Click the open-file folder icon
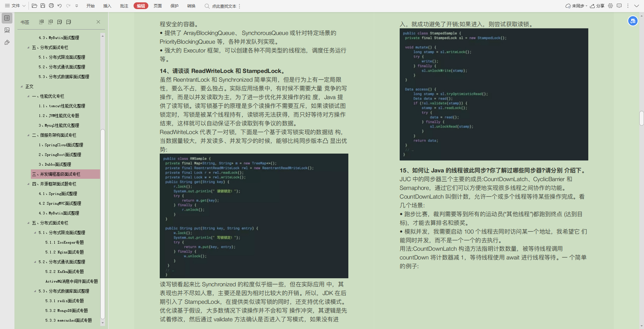The height and width of the screenshot is (329, 644). (34, 6)
